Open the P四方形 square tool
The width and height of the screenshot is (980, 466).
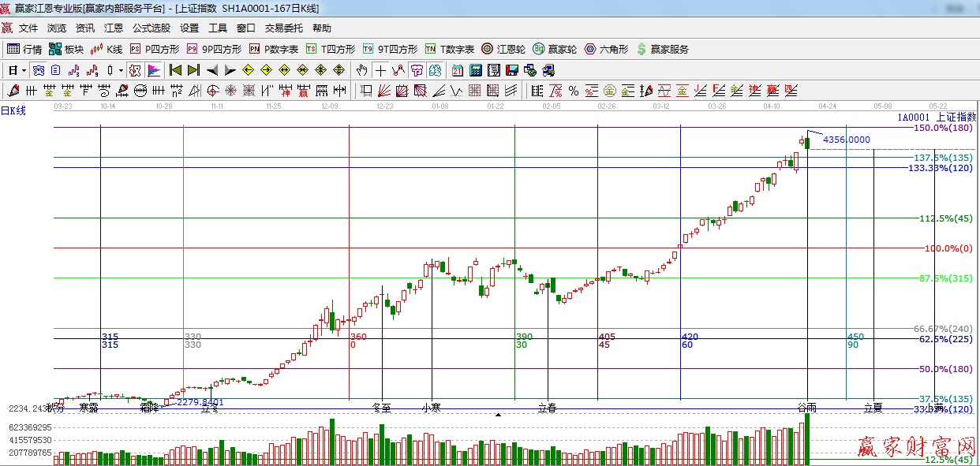(154, 49)
